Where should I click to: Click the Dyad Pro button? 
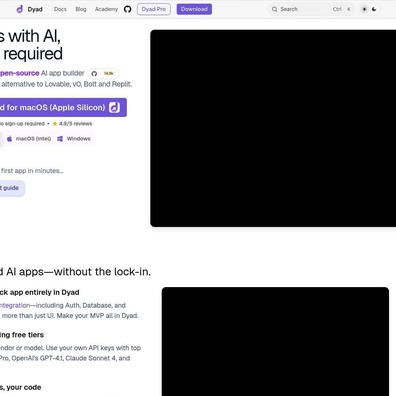[x=154, y=9]
